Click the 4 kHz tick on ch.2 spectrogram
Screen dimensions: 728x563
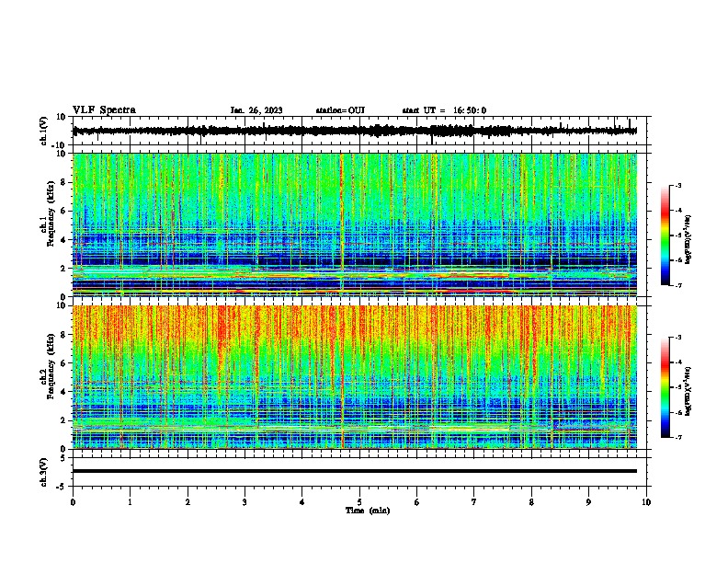(64, 392)
